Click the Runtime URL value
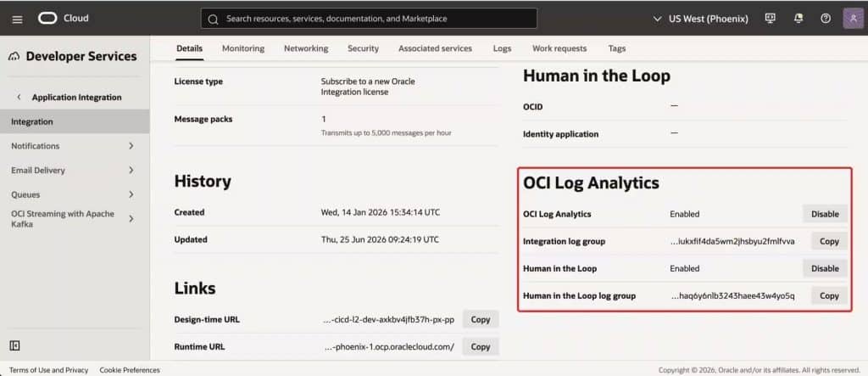Viewport: 868px width, 376px height. tap(389, 346)
